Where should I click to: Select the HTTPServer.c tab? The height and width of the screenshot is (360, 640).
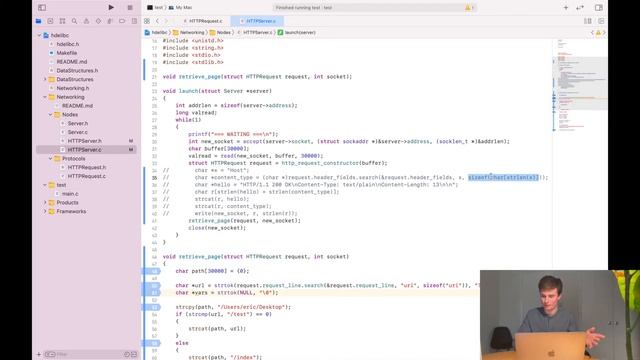(258, 21)
